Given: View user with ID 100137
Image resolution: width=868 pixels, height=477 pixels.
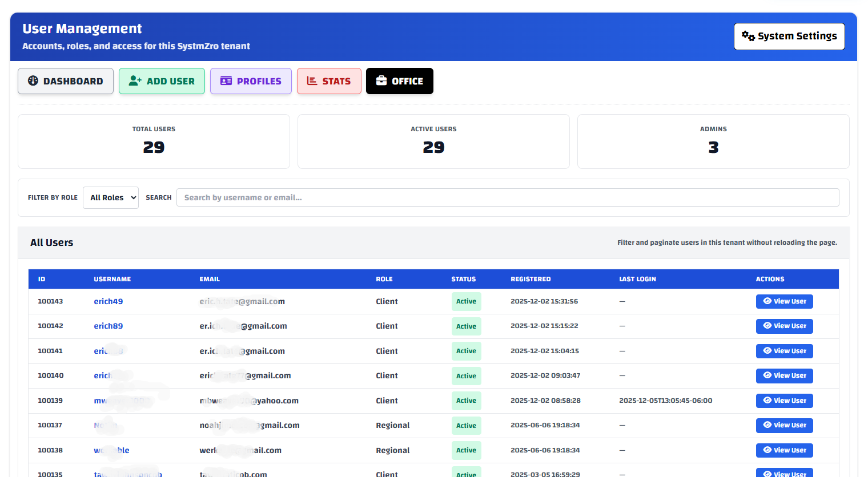Looking at the screenshot, I should (784, 425).
